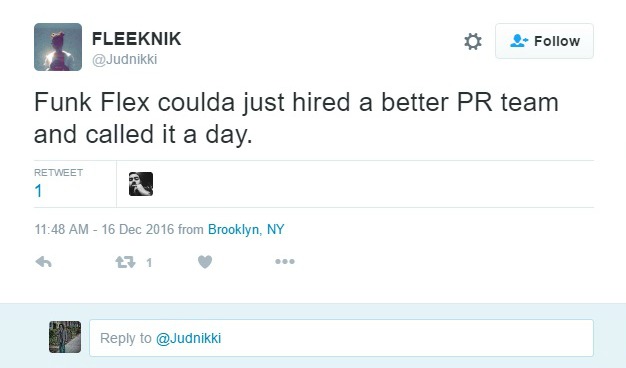Click the add-person icon in Follow button
The image size is (626, 368).
[x=519, y=41]
